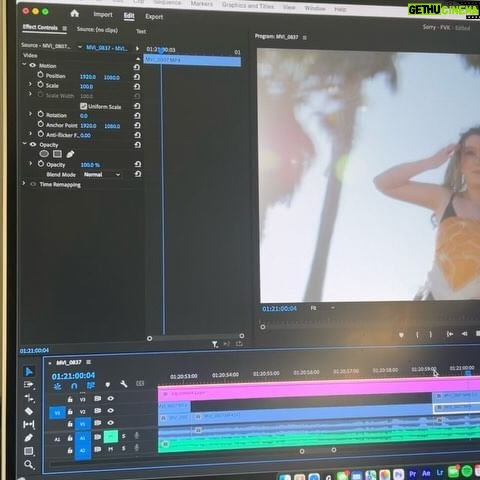Open the MVI_0837 timeline panel menu

pos(89,362)
